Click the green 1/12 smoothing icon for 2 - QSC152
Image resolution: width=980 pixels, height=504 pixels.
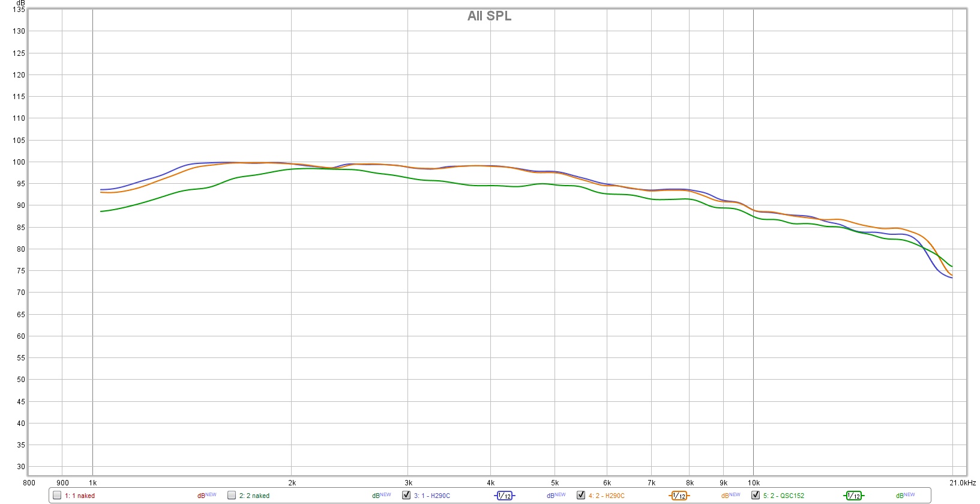coord(853,496)
